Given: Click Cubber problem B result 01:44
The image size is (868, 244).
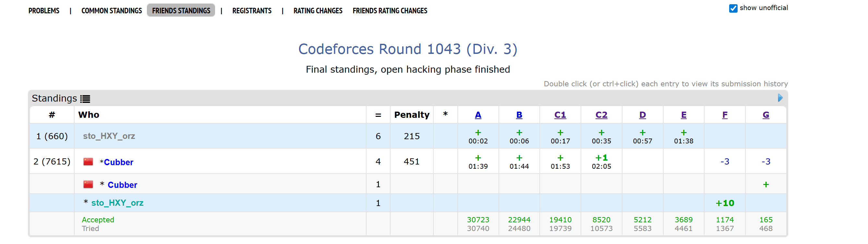Looking at the screenshot, I should [519, 162].
